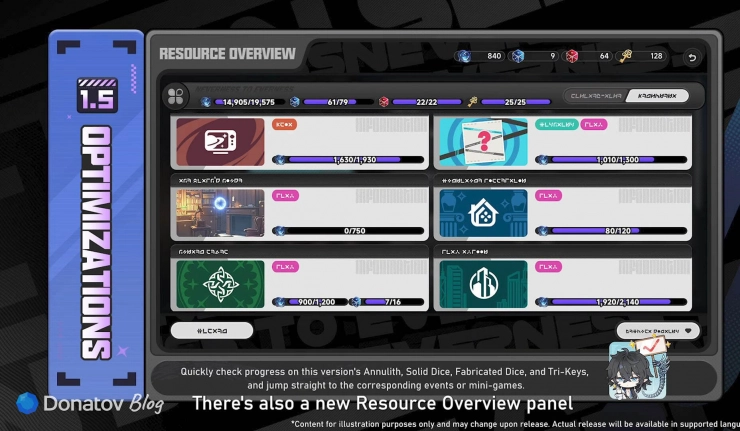
Task: Click the empty 0/750 progress bar
Action: (355, 231)
